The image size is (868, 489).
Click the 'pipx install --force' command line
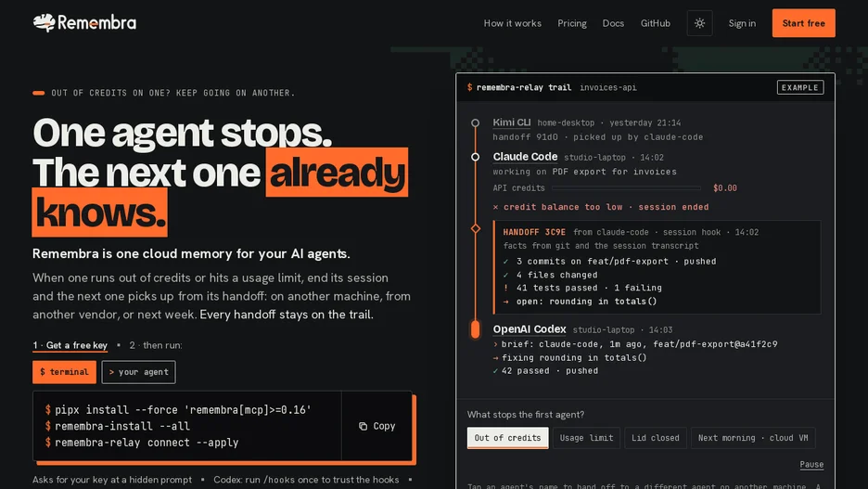(178, 410)
